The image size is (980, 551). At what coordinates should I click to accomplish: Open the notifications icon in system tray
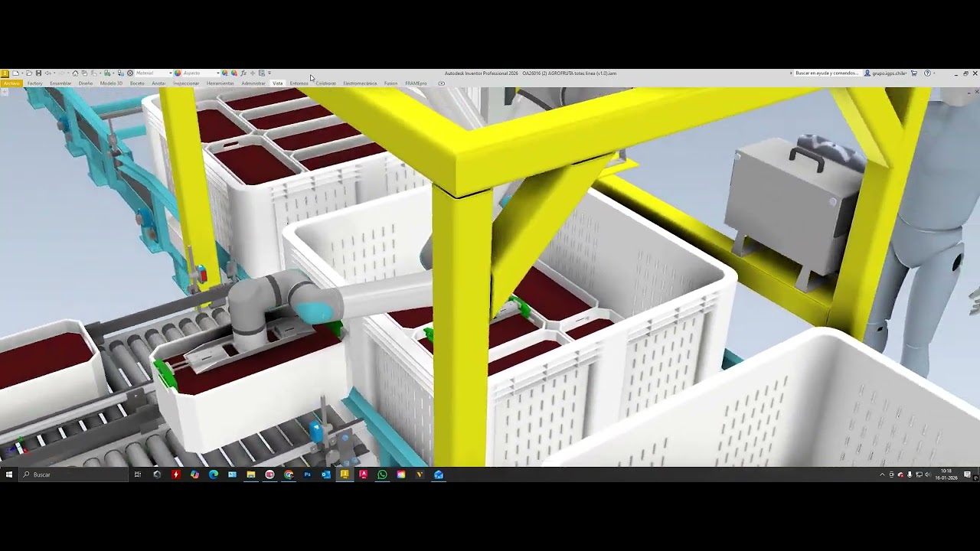pos(968,474)
